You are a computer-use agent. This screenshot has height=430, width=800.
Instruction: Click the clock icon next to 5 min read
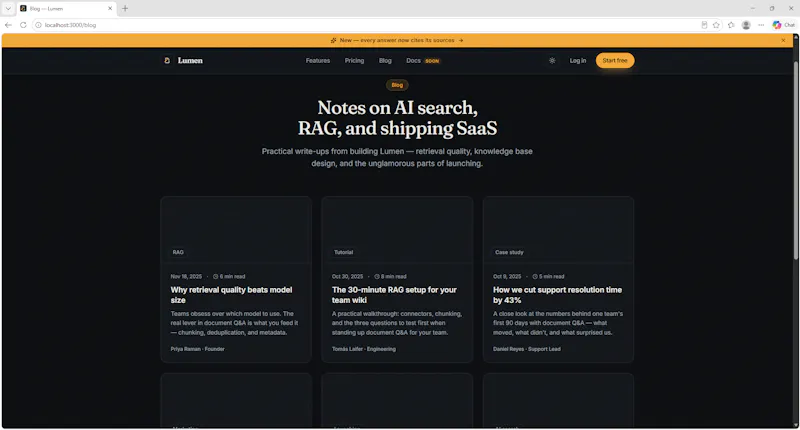pos(535,276)
